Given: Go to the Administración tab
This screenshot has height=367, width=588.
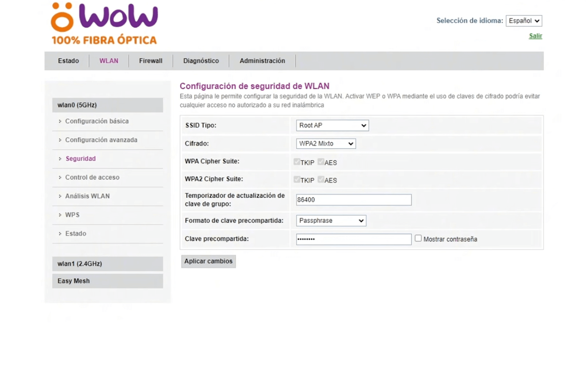Looking at the screenshot, I should [262, 61].
